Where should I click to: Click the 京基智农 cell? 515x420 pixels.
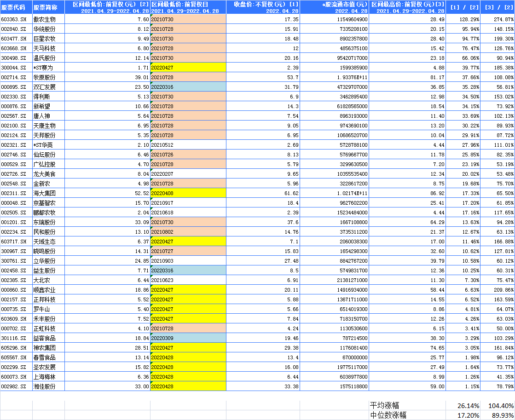click(x=49, y=203)
